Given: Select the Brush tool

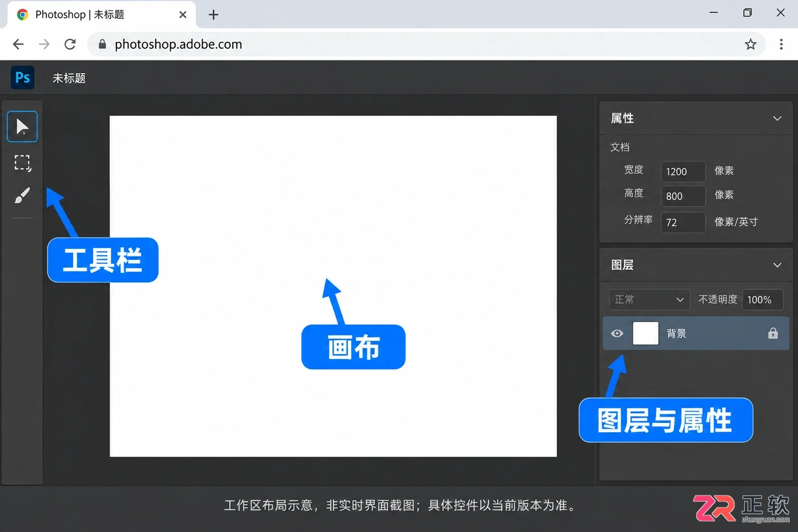Looking at the screenshot, I should pyautogui.click(x=22, y=195).
